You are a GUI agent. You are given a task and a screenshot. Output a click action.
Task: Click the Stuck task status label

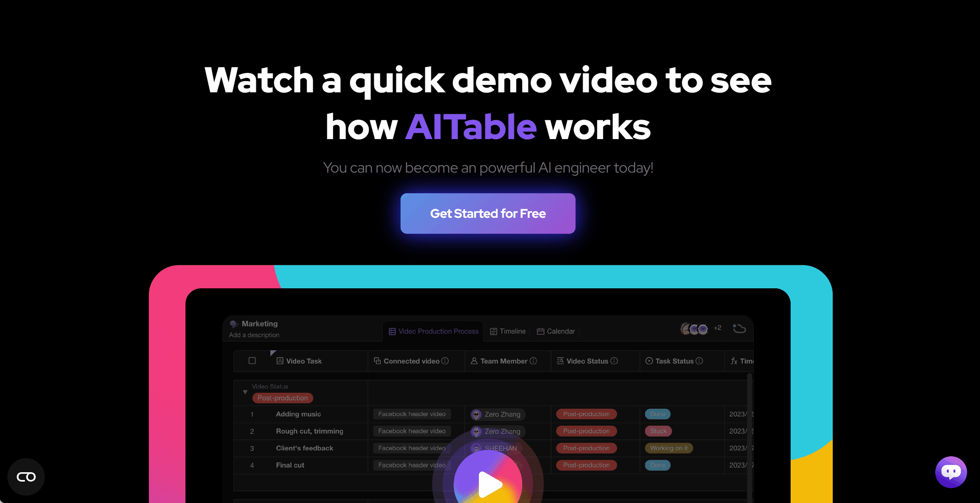pyautogui.click(x=659, y=431)
